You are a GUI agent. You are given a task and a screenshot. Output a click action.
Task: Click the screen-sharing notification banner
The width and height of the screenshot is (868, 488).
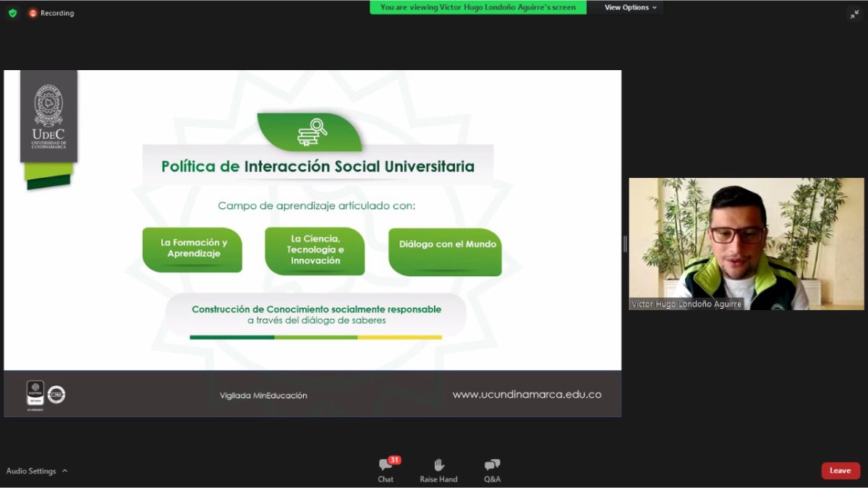pos(478,7)
